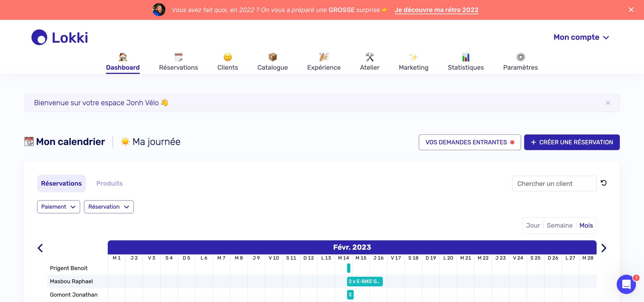Screen dimensions: 644x302
Task: Click the Marketing sparkles icon
Action: point(414,57)
